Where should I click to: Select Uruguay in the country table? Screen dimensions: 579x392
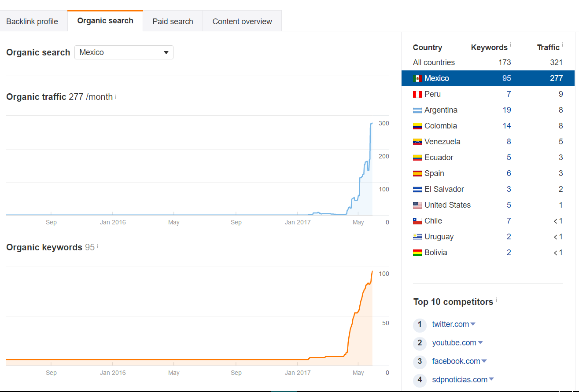click(488, 237)
